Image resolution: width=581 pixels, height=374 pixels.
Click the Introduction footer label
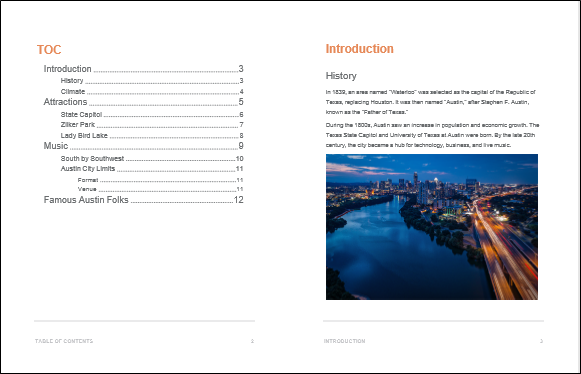[x=344, y=341]
